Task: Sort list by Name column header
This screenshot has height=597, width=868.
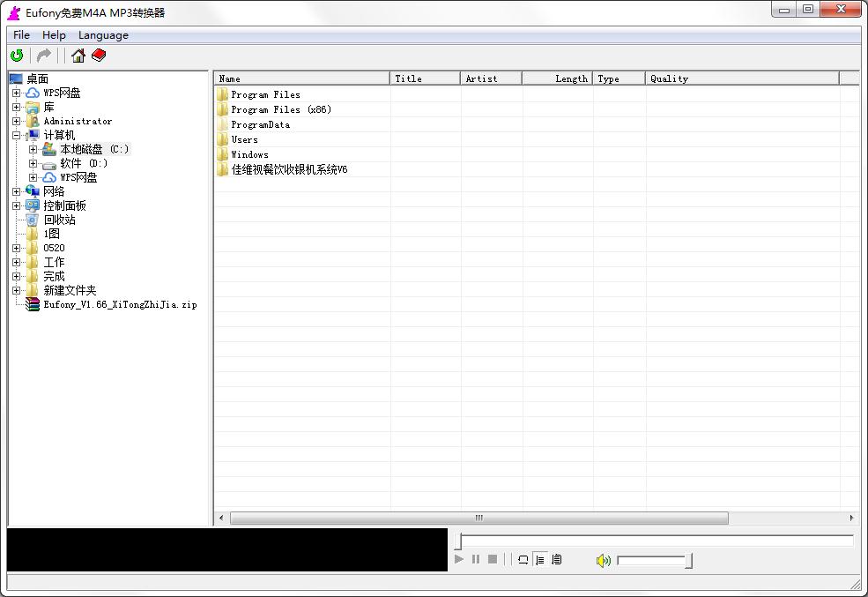Action: 302,78
